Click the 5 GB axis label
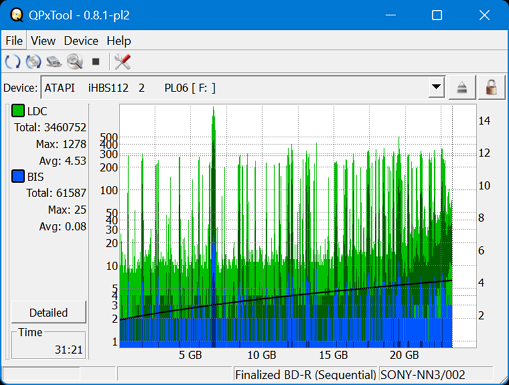This screenshot has height=385, width=509. [x=190, y=355]
